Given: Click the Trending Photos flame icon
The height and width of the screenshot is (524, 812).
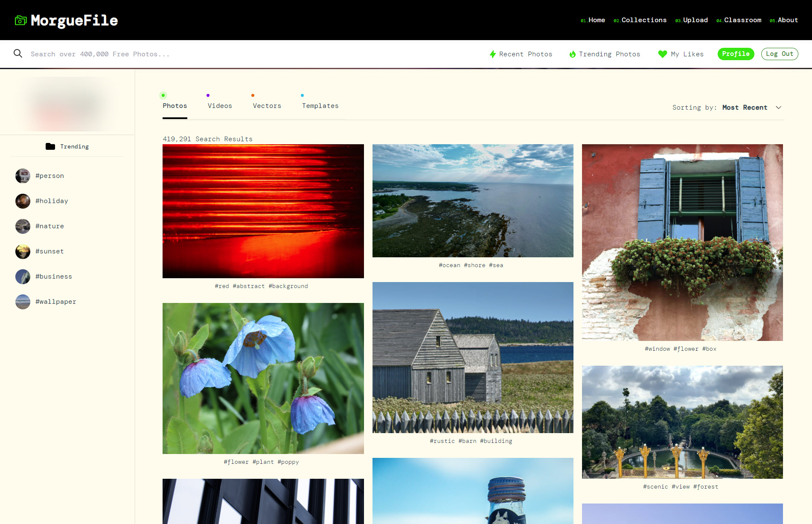Looking at the screenshot, I should (x=573, y=54).
